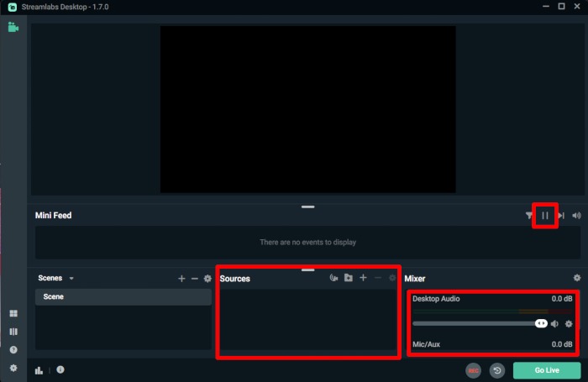Mute the Mini Feed event sounds
Image resolution: width=588 pixels, height=382 pixels.
(577, 216)
